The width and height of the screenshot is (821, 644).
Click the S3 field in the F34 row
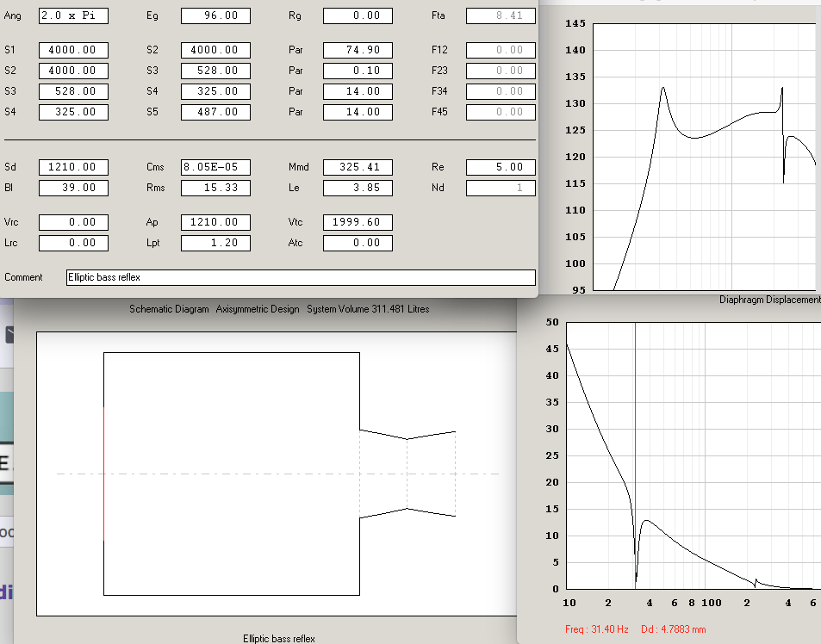(73, 91)
